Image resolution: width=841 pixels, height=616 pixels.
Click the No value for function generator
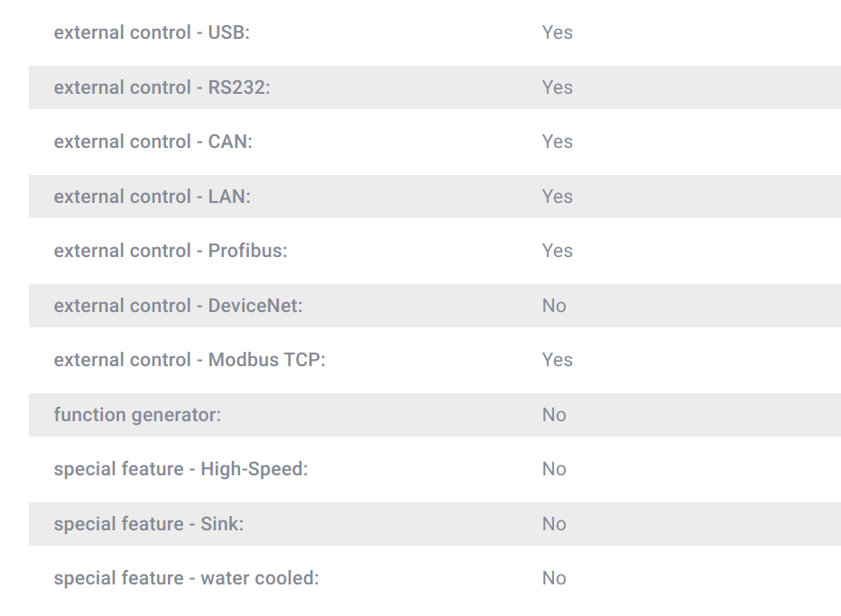tap(554, 415)
